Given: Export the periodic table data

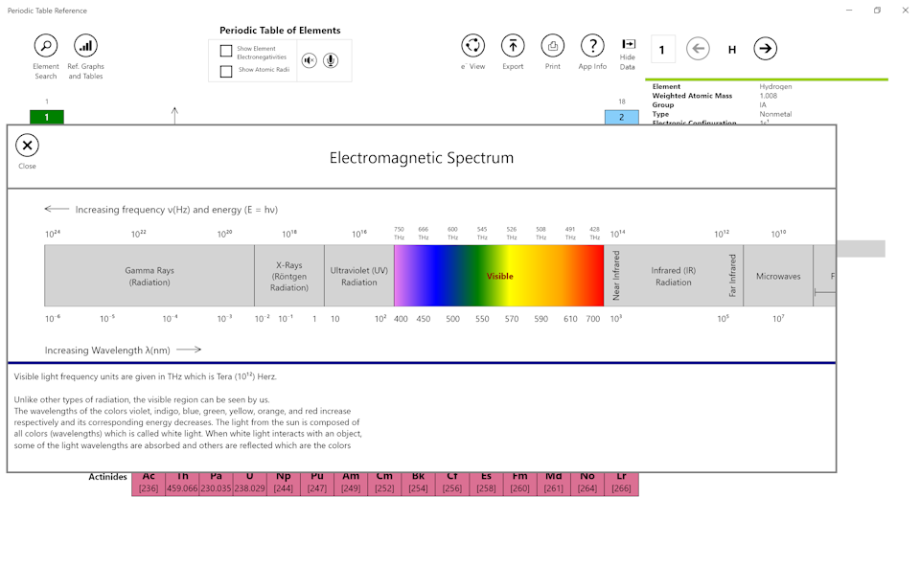Looking at the screenshot, I should (513, 46).
